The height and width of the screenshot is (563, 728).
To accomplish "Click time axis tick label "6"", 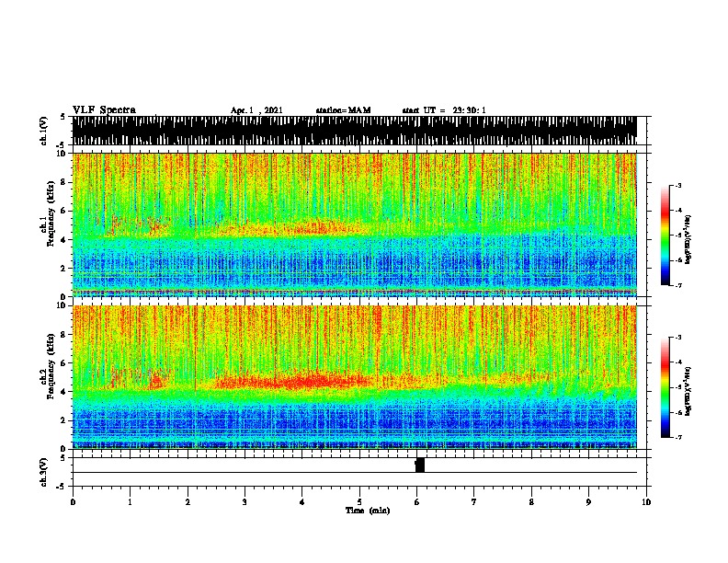I will click(x=416, y=502).
